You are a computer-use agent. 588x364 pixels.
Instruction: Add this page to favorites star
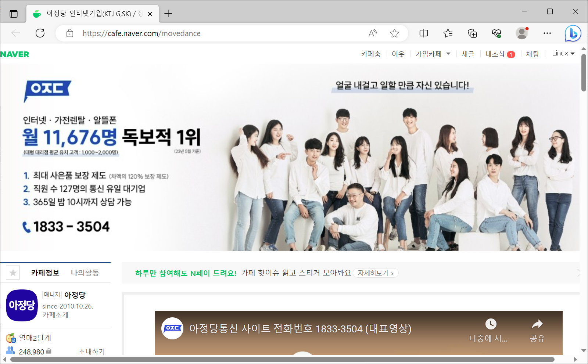click(394, 33)
